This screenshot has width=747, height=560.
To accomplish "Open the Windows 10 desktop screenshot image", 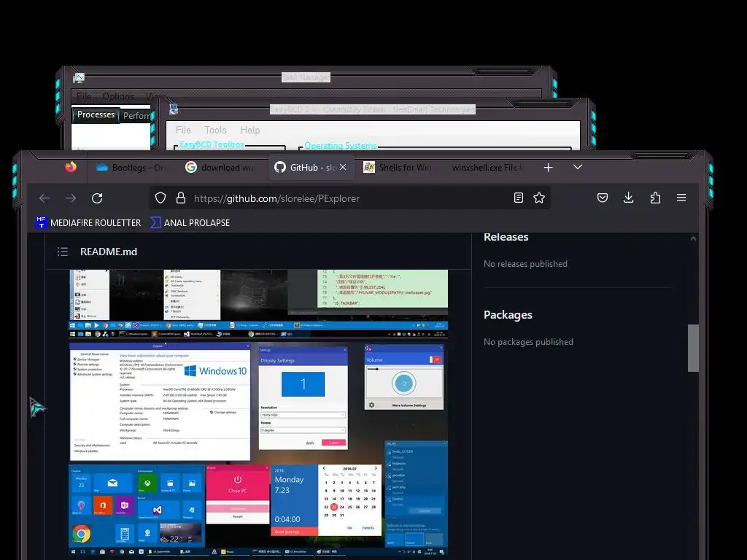I will tap(258, 449).
